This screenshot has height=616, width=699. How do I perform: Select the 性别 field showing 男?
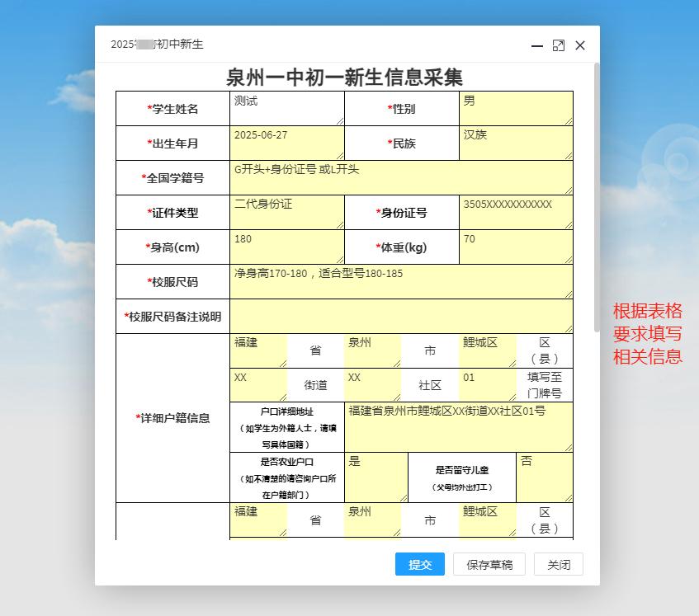[x=516, y=109]
